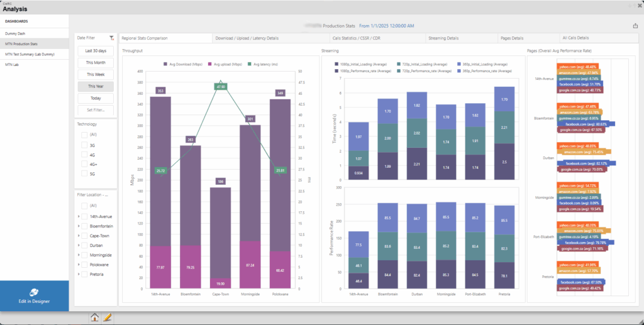
Task: Tick the Durban location checkbox
Action: click(84, 245)
